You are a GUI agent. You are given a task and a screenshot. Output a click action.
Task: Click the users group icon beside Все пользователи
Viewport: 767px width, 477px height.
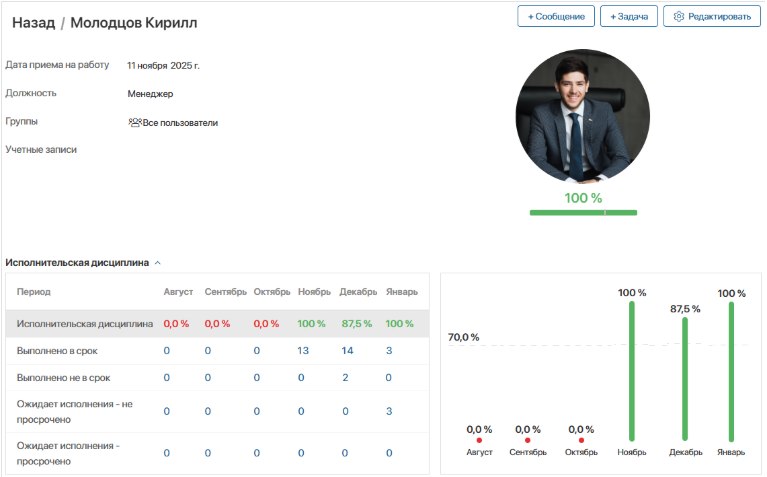pos(134,123)
